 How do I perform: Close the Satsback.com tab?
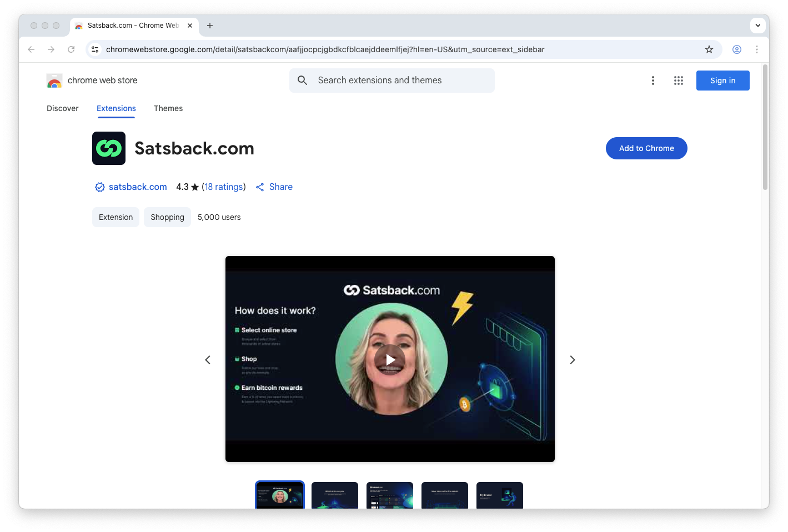[x=190, y=26]
